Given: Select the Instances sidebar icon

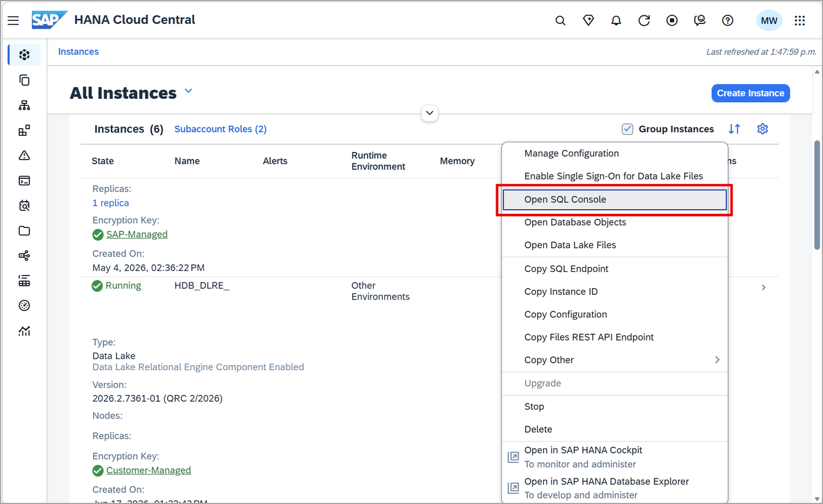Looking at the screenshot, I should point(24,55).
